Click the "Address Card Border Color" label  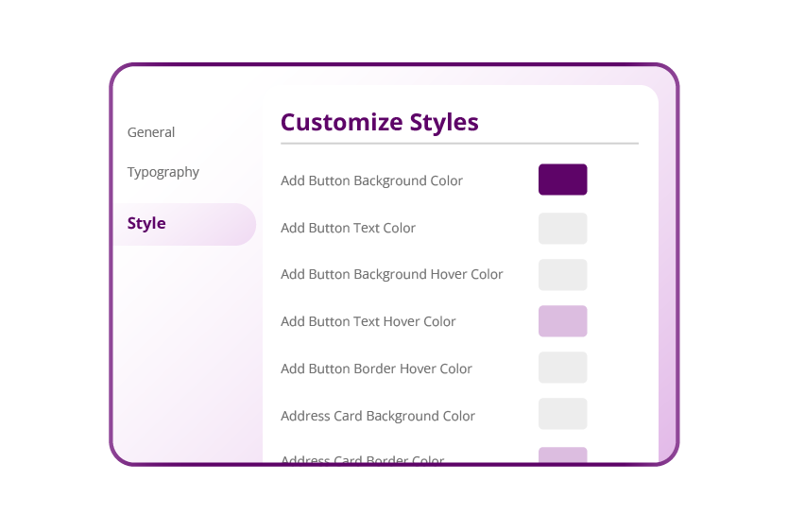point(362,459)
